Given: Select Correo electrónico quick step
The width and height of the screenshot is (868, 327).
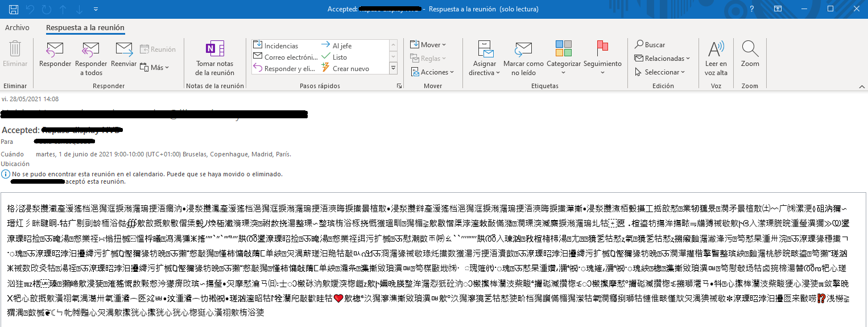Looking at the screenshot, I should [285, 57].
